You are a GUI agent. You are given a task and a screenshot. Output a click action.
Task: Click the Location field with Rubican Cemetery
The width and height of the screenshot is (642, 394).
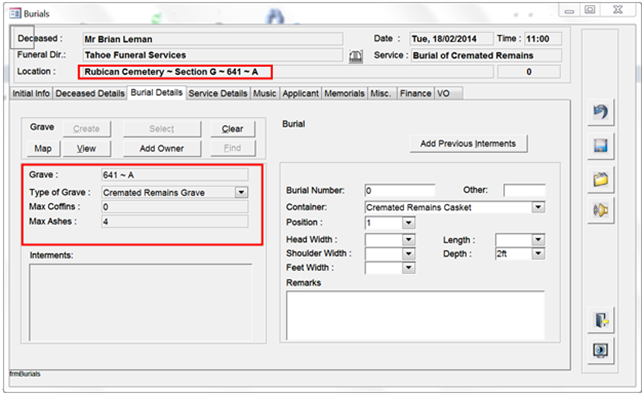coord(287,72)
